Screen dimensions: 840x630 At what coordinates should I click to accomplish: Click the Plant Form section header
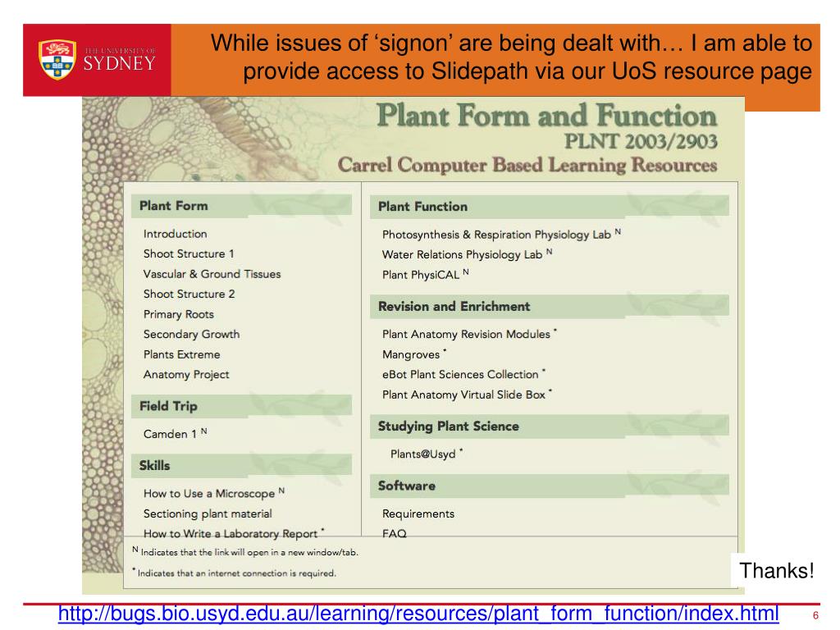(242, 206)
